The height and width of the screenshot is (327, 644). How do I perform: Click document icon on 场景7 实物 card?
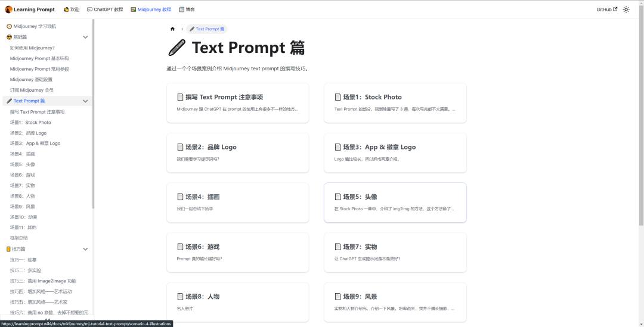(x=338, y=247)
